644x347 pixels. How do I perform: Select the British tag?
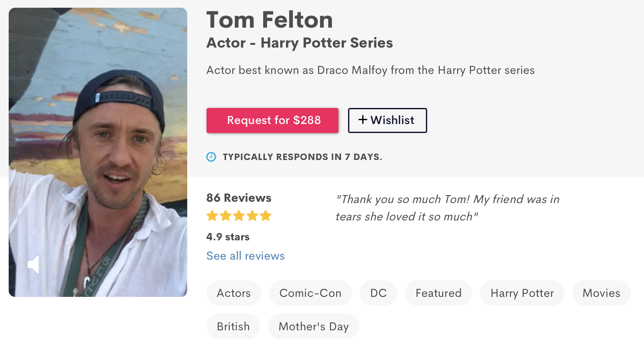(x=233, y=326)
